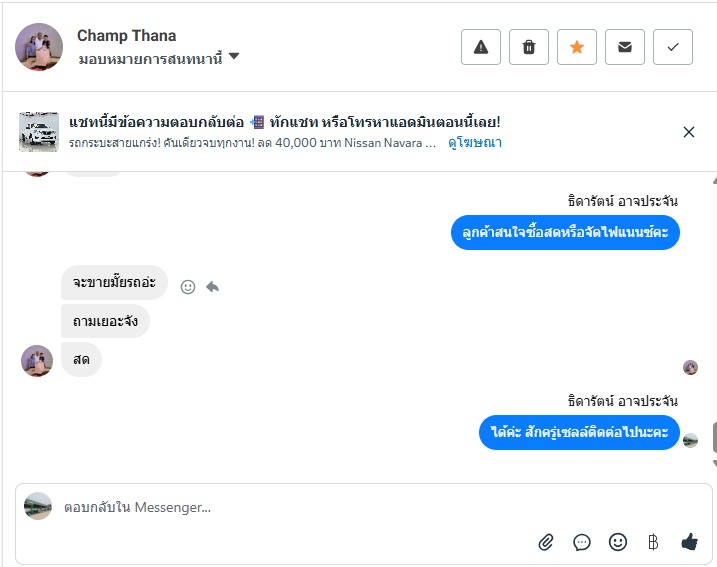The height and width of the screenshot is (567, 717).
Task: Delete conversation with trash icon
Action: click(529, 47)
